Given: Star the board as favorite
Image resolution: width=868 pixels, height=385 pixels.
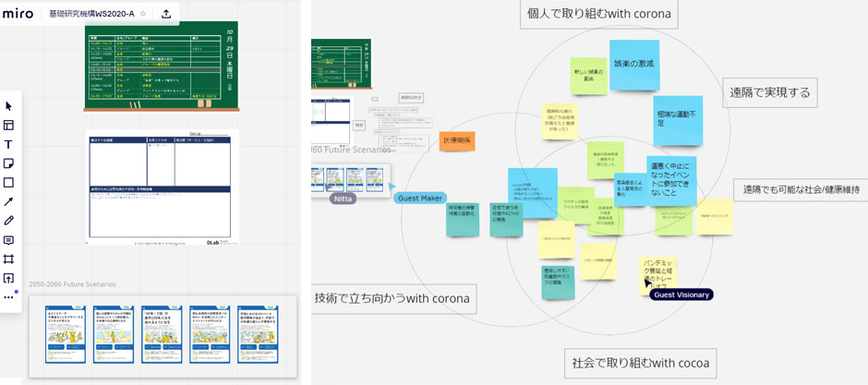Looking at the screenshot, I should pyautogui.click(x=143, y=14).
